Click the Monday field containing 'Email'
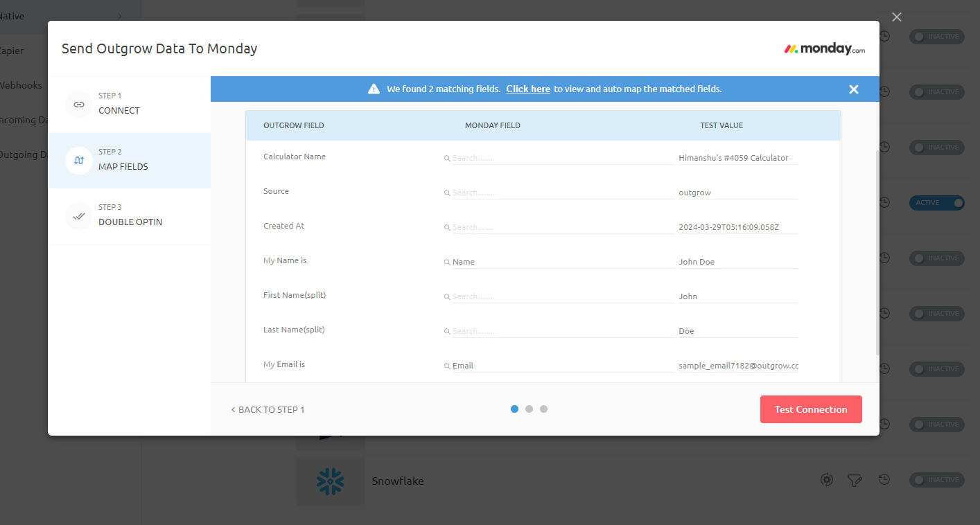The width and height of the screenshot is (980, 525). point(563,366)
